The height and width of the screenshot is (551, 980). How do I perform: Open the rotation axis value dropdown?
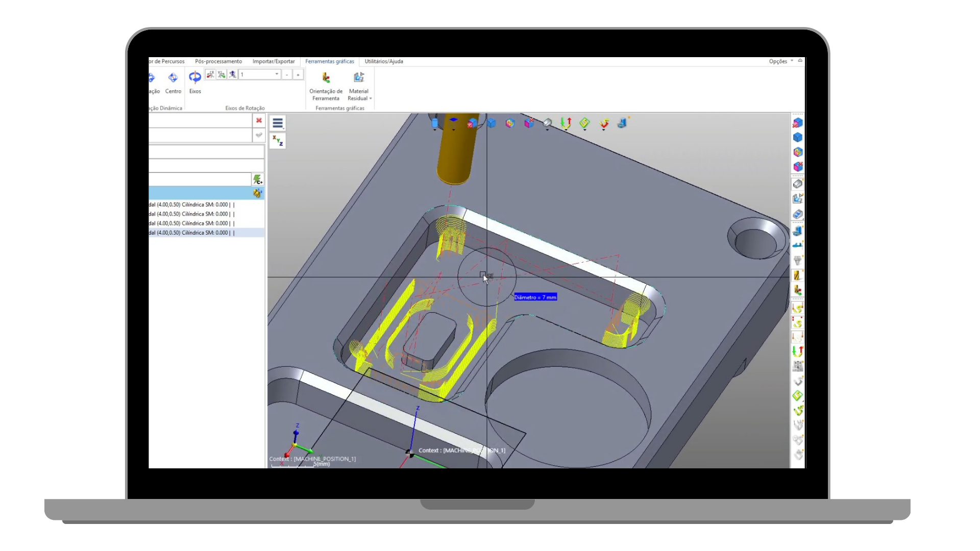click(x=277, y=74)
